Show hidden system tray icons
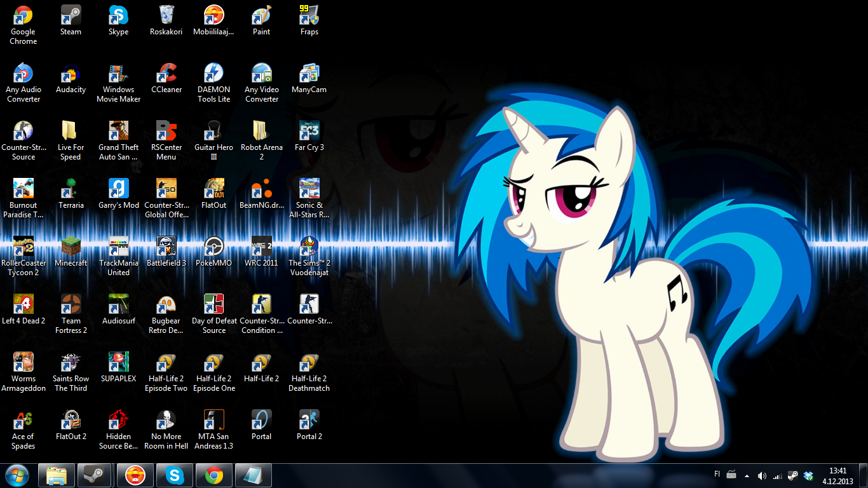 747,476
